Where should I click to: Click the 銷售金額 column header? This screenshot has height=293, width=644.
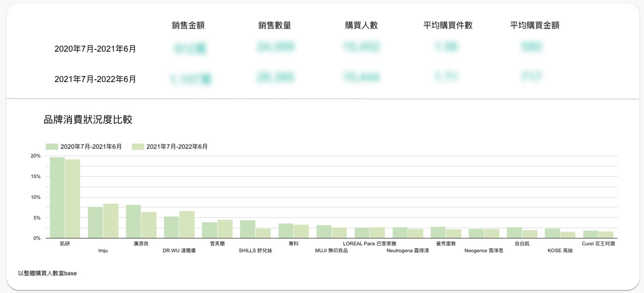(x=188, y=26)
